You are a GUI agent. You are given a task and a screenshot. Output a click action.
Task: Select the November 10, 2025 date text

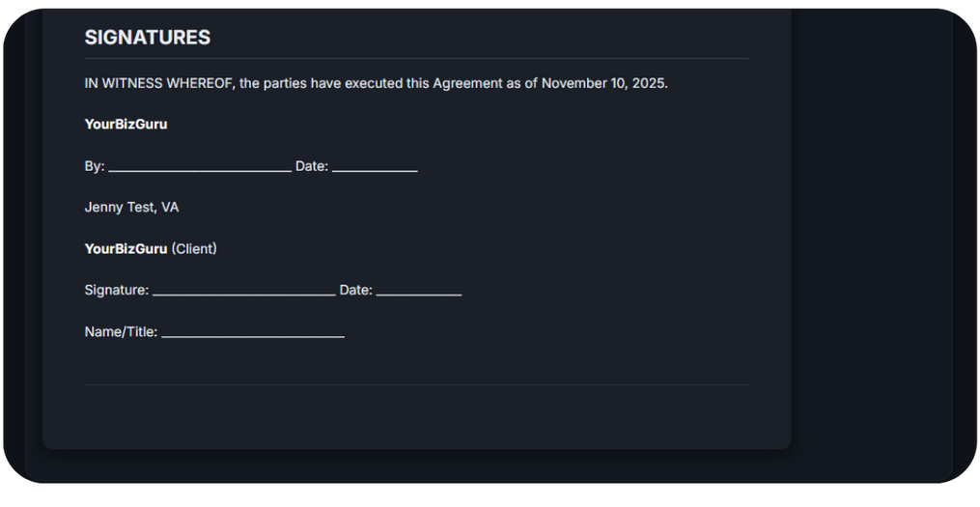pyautogui.click(x=602, y=83)
